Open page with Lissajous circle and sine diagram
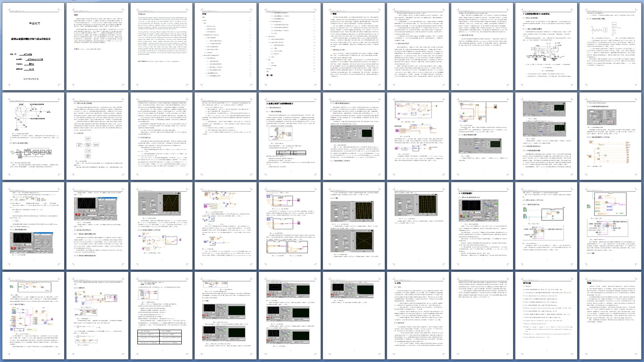 [x=33, y=136]
